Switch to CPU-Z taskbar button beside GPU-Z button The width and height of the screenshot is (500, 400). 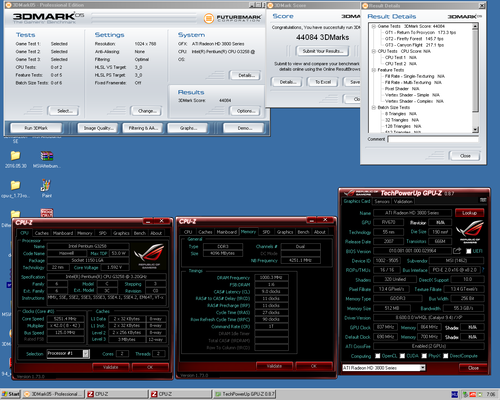(x=180, y=394)
